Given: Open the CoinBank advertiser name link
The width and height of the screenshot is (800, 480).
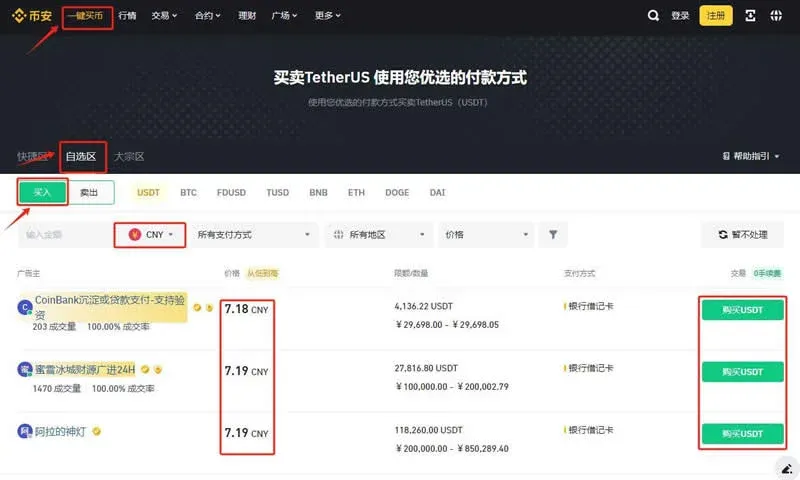Looking at the screenshot, I should coord(110,307).
